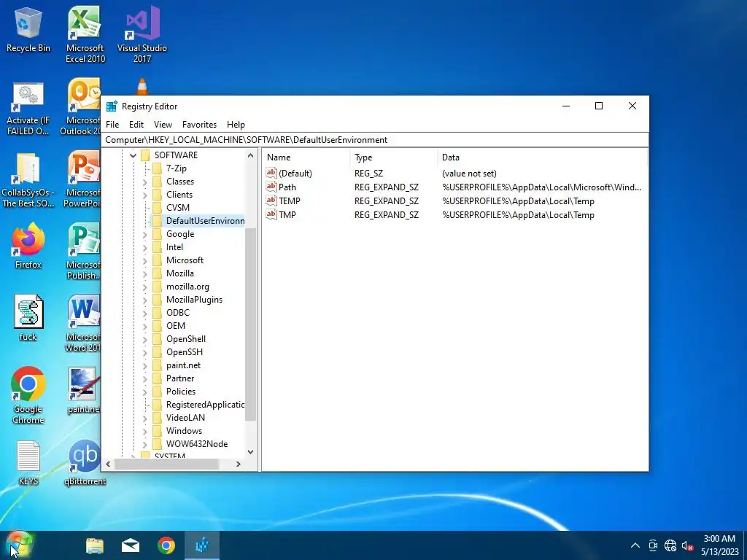
Task: Click the TEMP value string icon
Action: (x=271, y=201)
